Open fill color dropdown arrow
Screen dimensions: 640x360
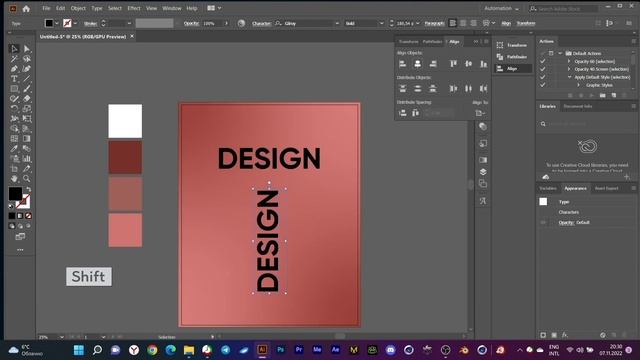click(x=57, y=23)
